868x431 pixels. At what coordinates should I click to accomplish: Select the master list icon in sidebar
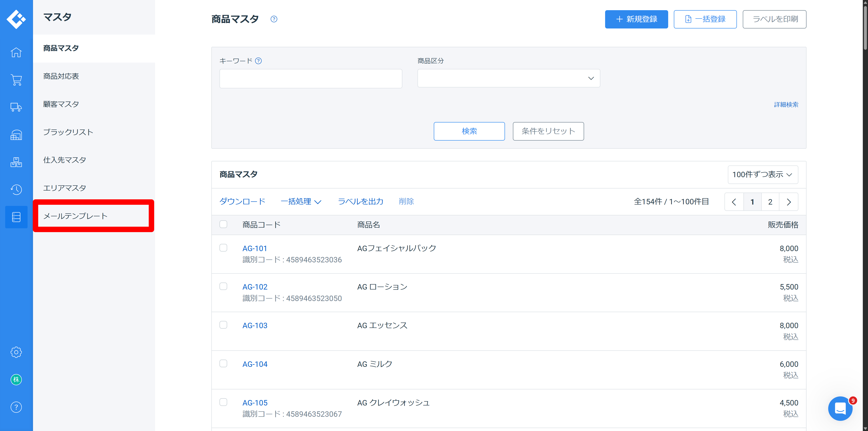[x=16, y=217]
